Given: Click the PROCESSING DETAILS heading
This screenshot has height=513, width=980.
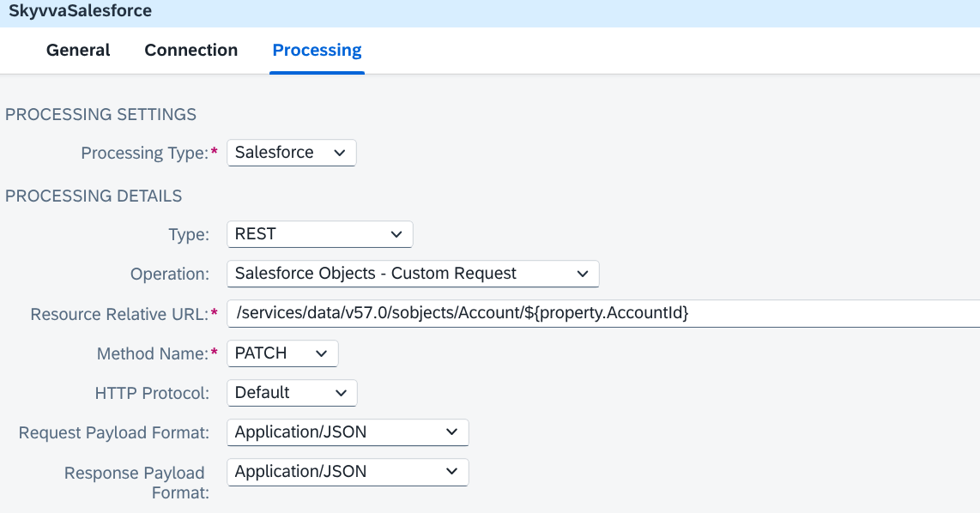Looking at the screenshot, I should 94,196.
